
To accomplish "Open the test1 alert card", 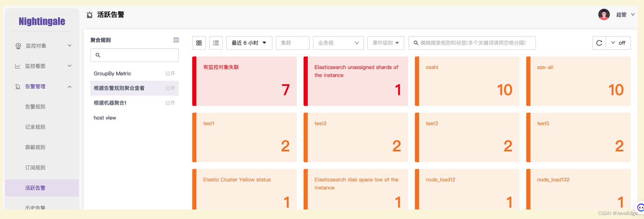I will (245, 137).
